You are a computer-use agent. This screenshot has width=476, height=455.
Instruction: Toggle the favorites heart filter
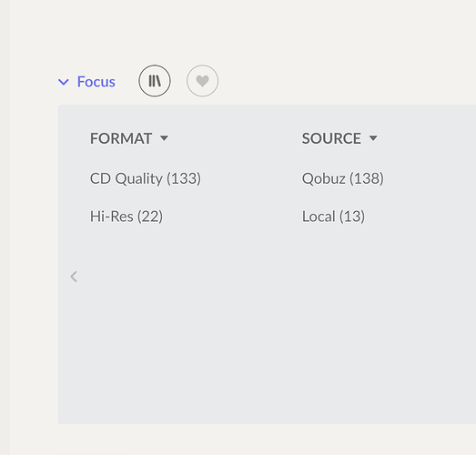pos(202,81)
